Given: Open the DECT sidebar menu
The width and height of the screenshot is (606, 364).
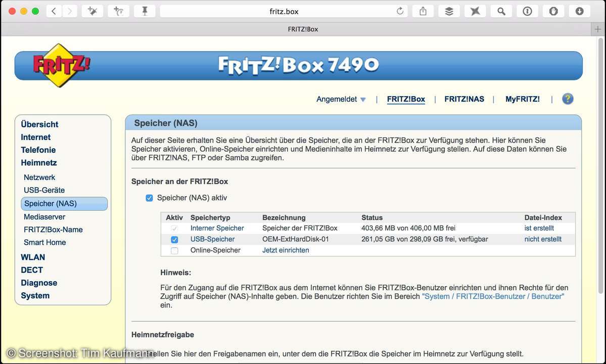Looking at the screenshot, I should coord(32,270).
